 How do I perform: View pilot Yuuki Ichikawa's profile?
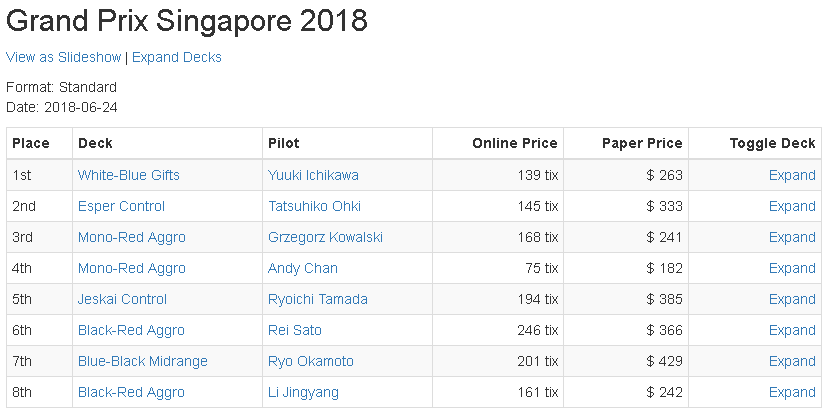pyautogui.click(x=313, y=175)
